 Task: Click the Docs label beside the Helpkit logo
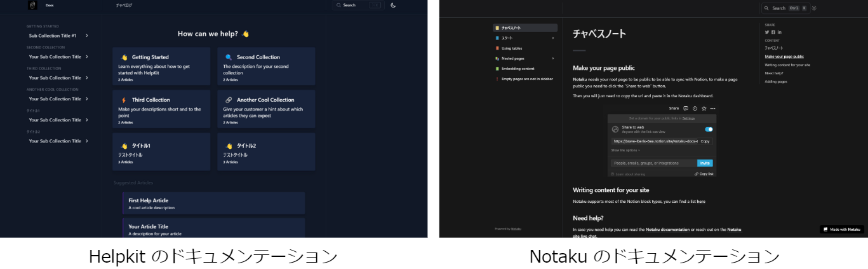point(50,5)
